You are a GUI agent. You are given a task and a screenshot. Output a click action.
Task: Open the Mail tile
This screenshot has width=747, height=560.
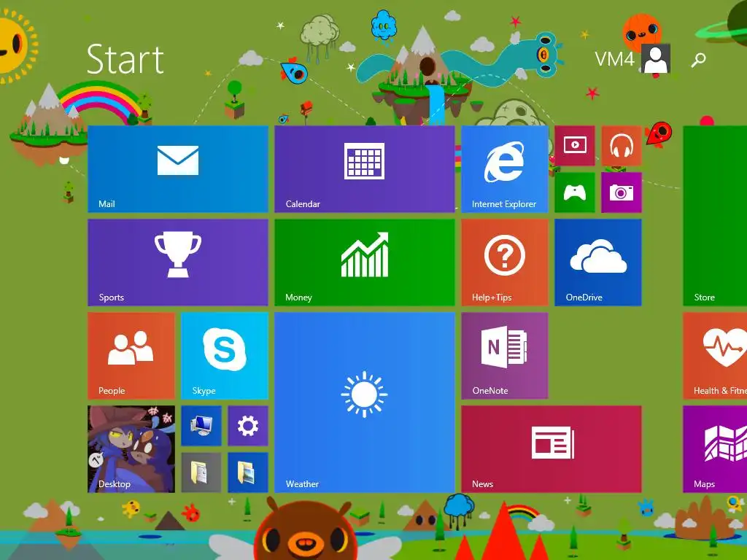[178, 168]
